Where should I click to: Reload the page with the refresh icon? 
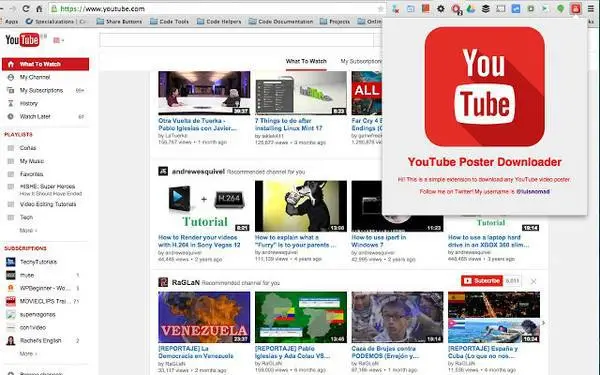(26, 8)
